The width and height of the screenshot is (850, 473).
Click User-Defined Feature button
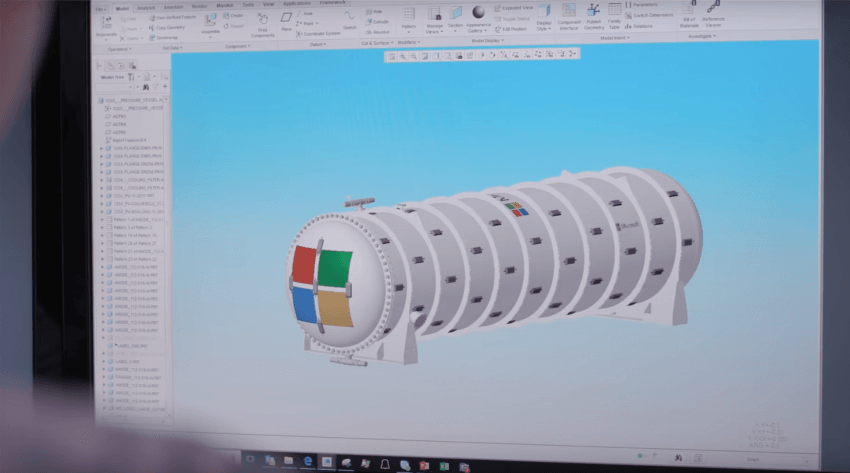pos(172,17)
